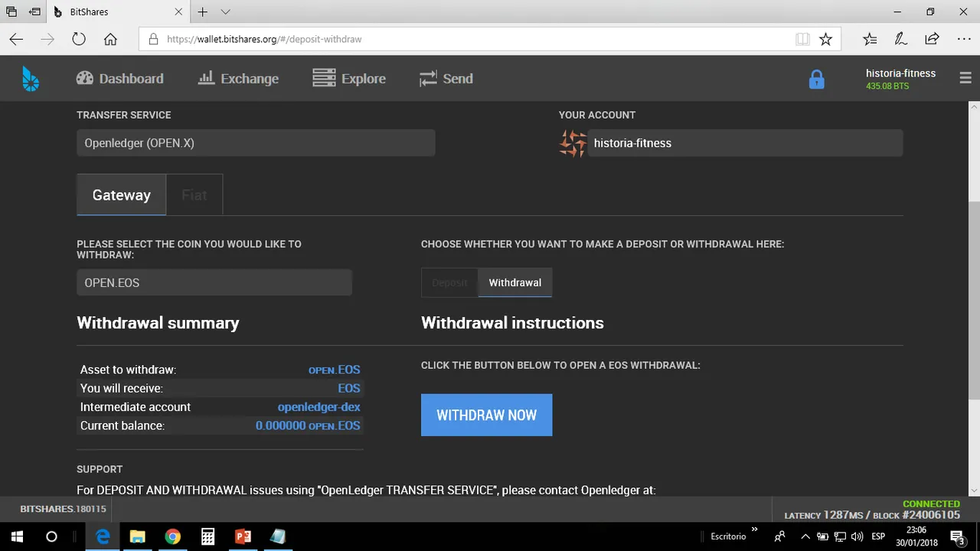Viewport: 980px width, 551px height.
Task: Open File Explorer from the taskbar
Action: click(138, 536)
